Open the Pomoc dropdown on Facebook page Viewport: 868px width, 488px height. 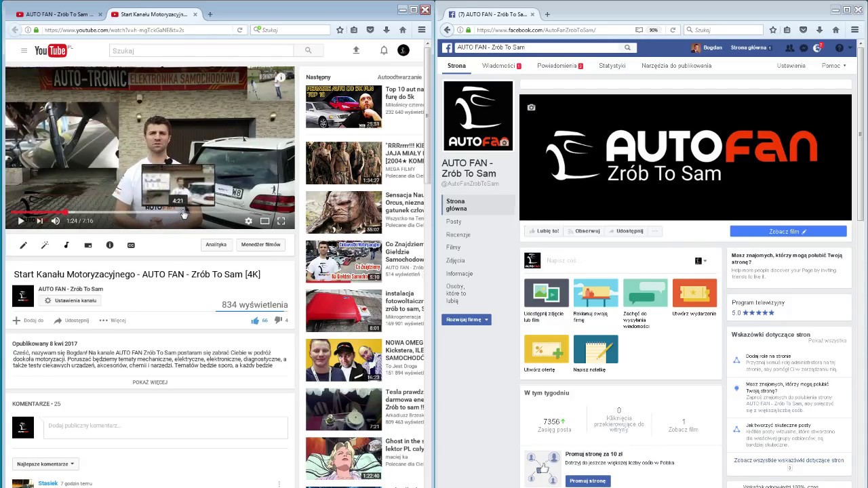(x=833, y=66)
